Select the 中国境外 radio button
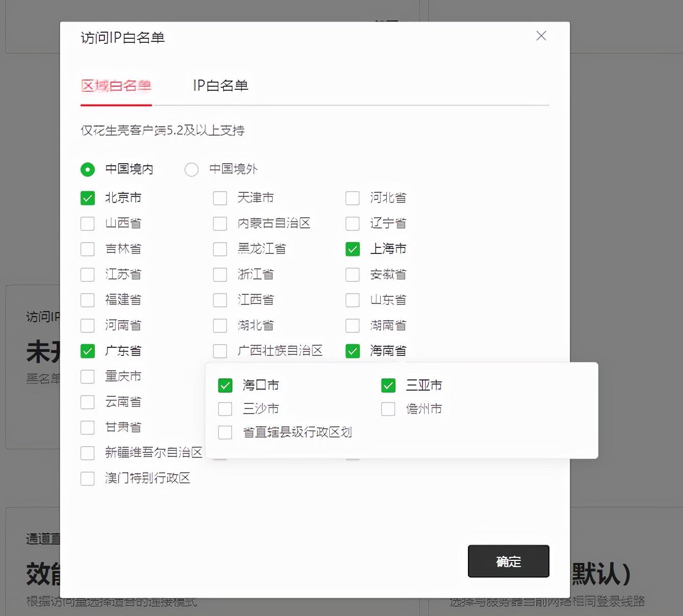The image size is (683, 616). pos(192,169)
